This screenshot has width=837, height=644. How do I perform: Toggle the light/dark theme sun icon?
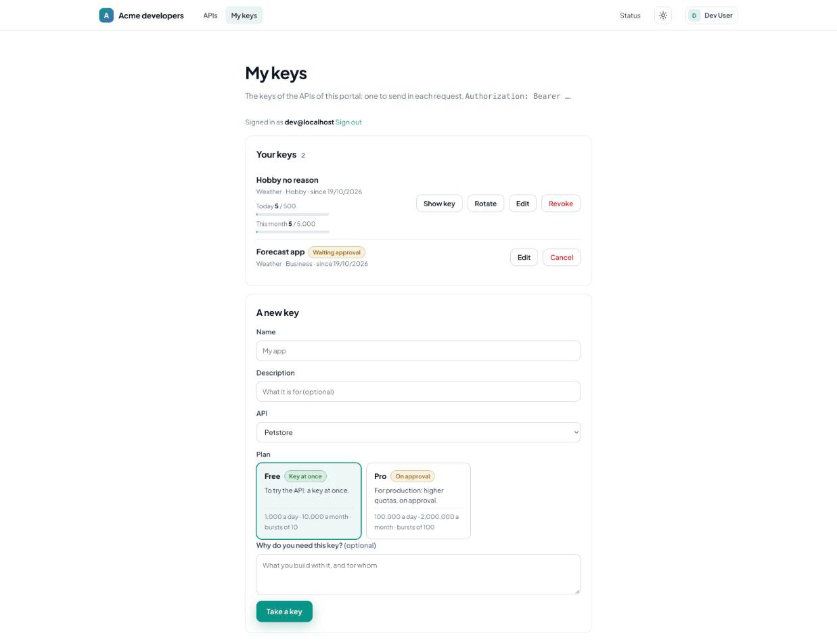[663, 16]
